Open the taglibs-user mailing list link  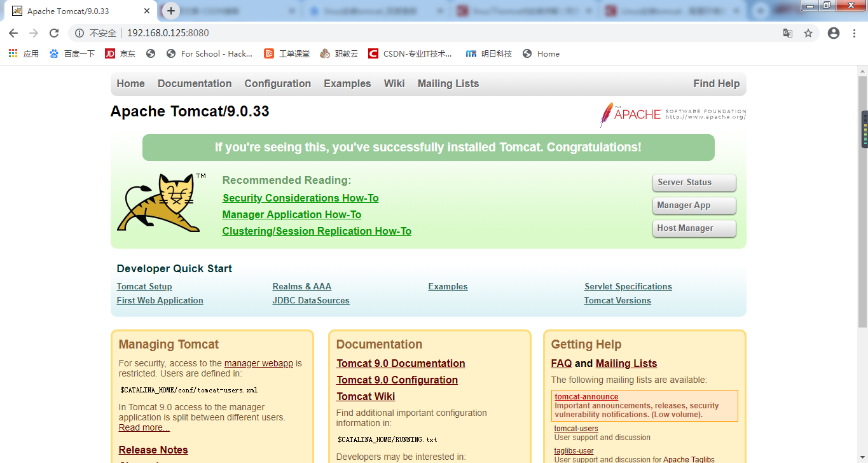click(x=574, y=450)
